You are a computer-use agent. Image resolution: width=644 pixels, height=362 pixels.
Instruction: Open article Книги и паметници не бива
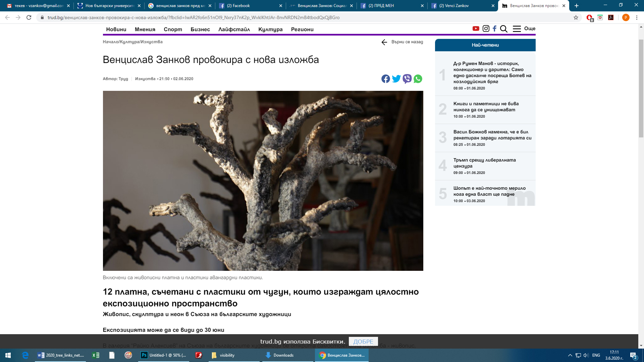(486, 107)
